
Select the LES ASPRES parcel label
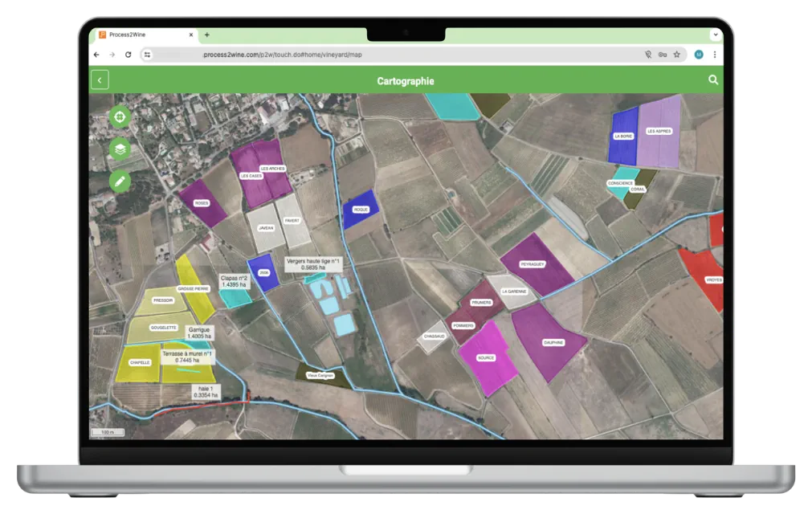tap(659, 131)
